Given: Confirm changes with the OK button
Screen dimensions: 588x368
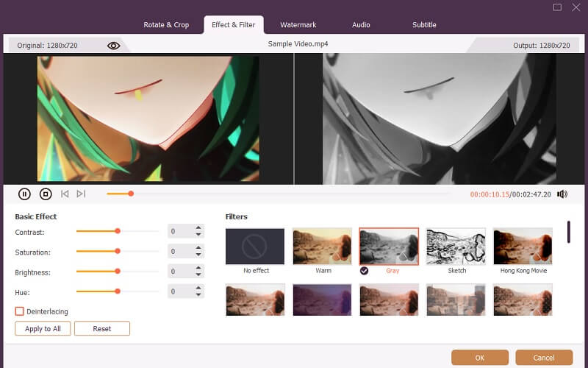Looking at the screenshot, I should 480,358.
